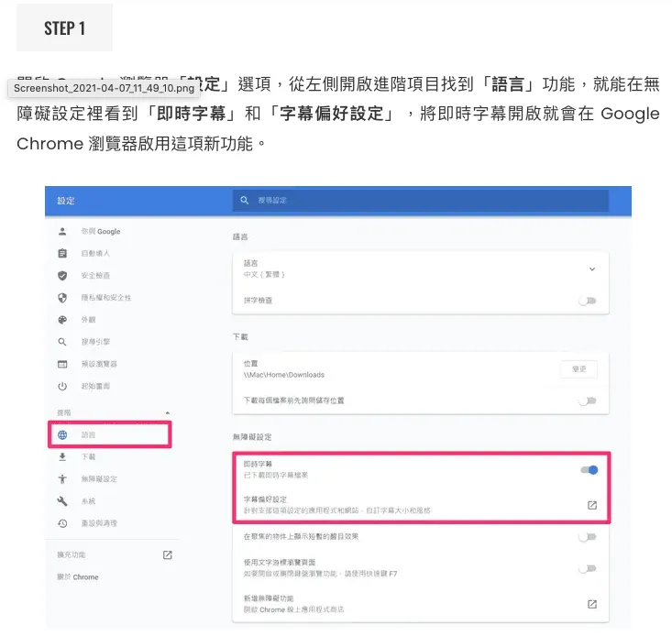Click the power icon for 起始畫面
This screenshot has width=672, height=636.
(x=62, y=387)
